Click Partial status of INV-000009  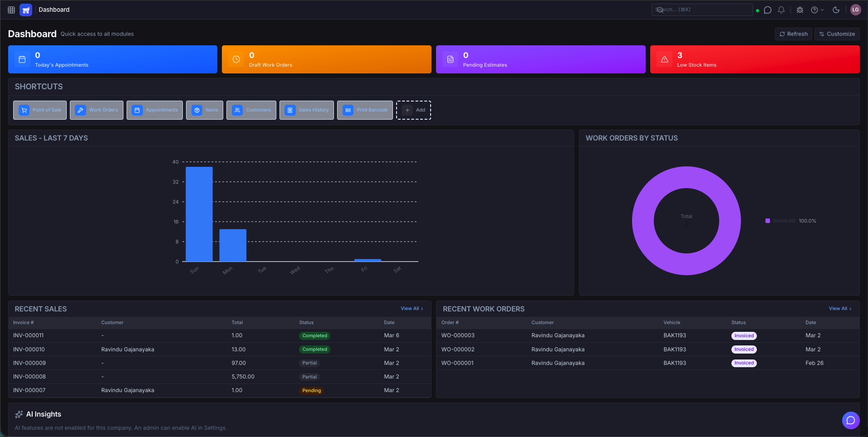309,363
